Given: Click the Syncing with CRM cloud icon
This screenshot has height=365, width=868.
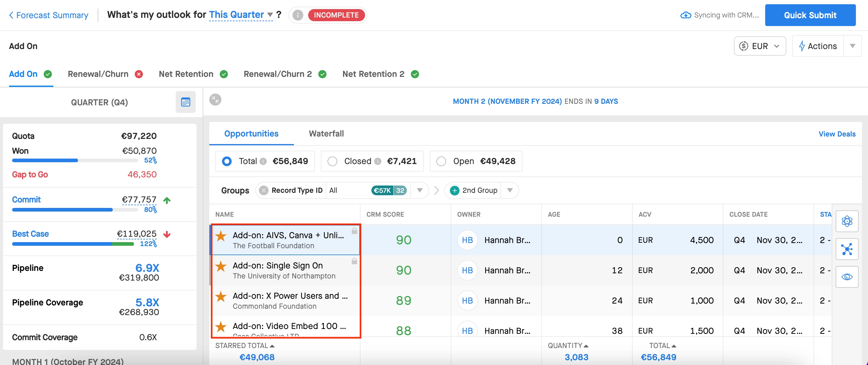Looking at the screenshot, I should point(685,15).
